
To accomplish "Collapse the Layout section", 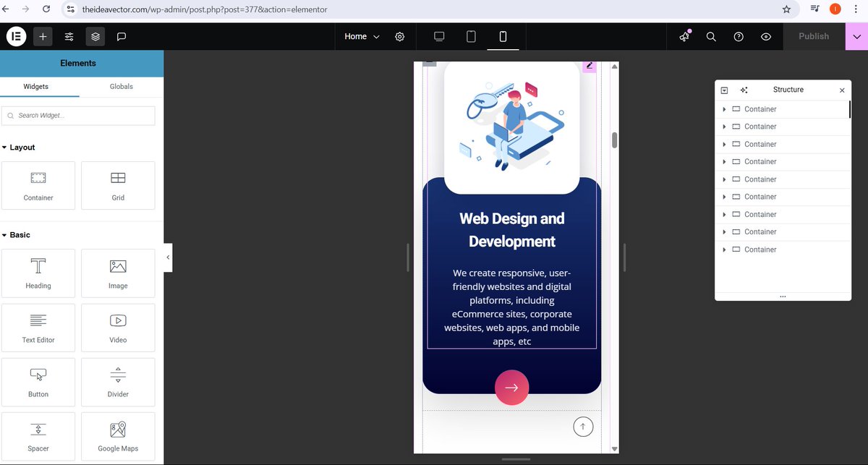I will tap(18, 148).
